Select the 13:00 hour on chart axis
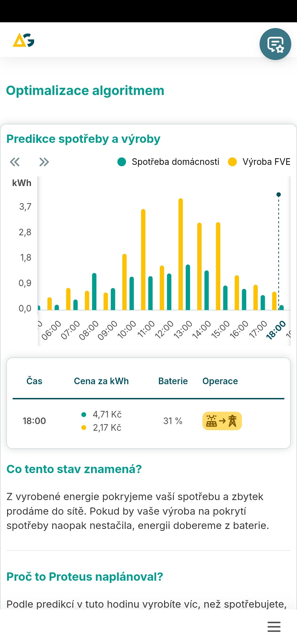The width and height of the screenshot is (297, 644). pyautogui.click(x=183, y=329)
